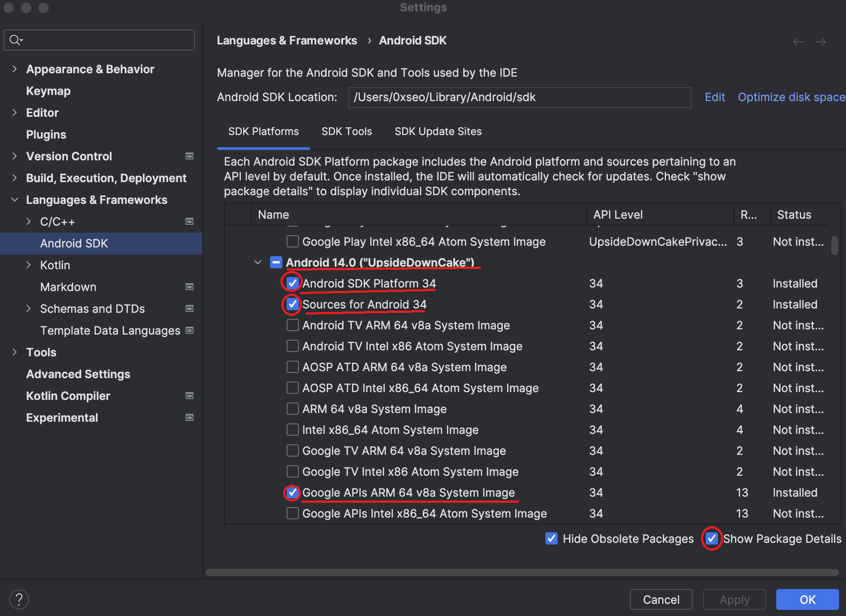Image resolution: width=846 pixels, height=616 pixels.
Task: Click project-level icon beside Version Control
Action: point(190,156)
